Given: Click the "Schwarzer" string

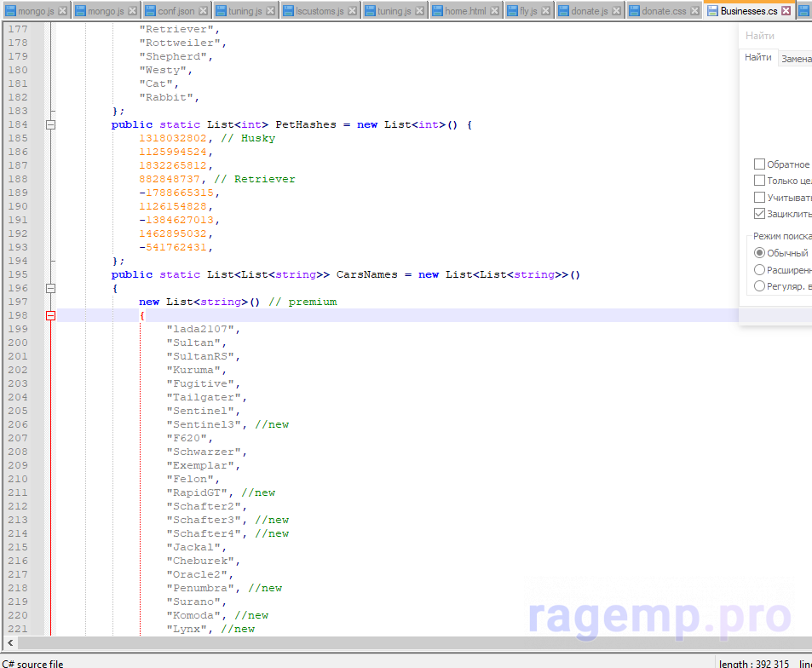Looking at the screenshot, I should tap(204, 452).
